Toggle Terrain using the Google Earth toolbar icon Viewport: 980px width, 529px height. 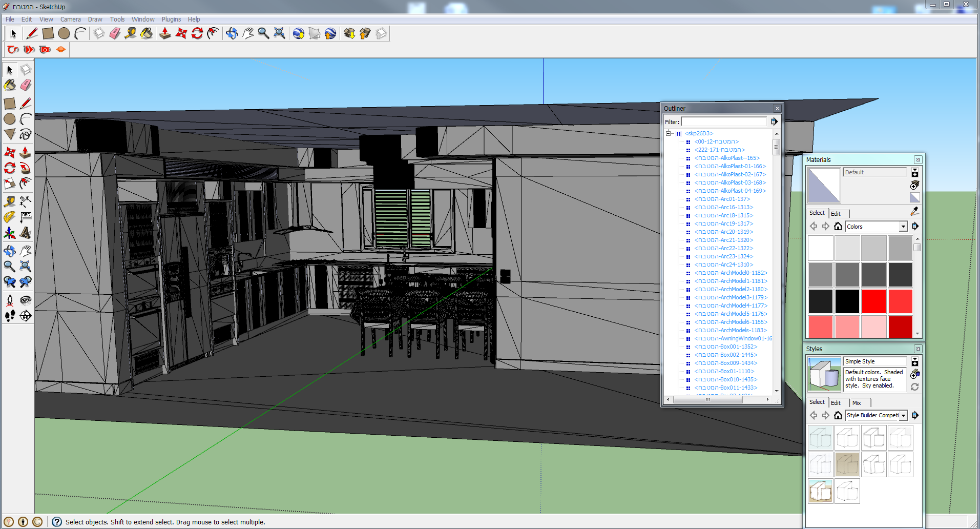coord(315,34)
